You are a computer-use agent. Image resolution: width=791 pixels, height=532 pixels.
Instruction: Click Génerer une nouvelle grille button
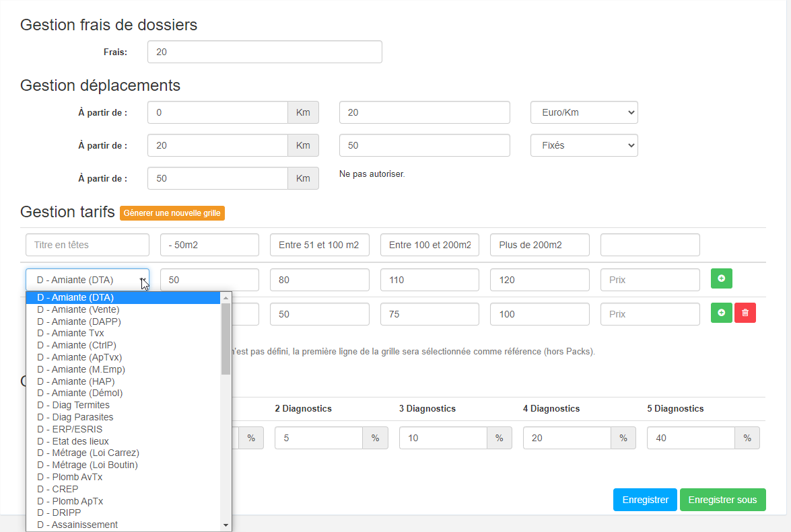[x=172, y=213]
